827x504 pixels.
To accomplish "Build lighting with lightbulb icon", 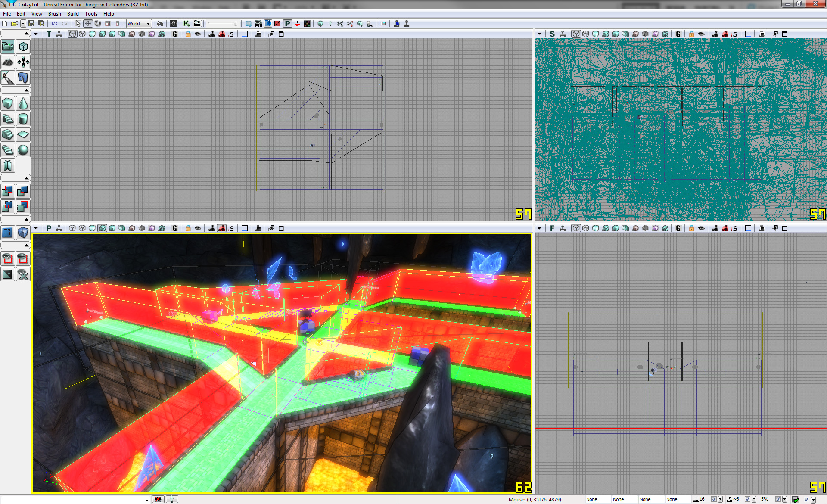I will 330,24.
